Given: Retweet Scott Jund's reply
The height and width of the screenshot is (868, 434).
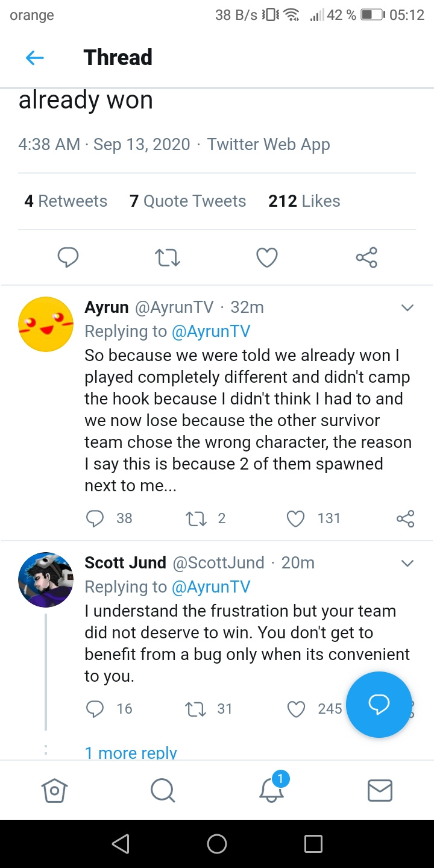Looking at the screenshot, I should click(x=195, y=709).
